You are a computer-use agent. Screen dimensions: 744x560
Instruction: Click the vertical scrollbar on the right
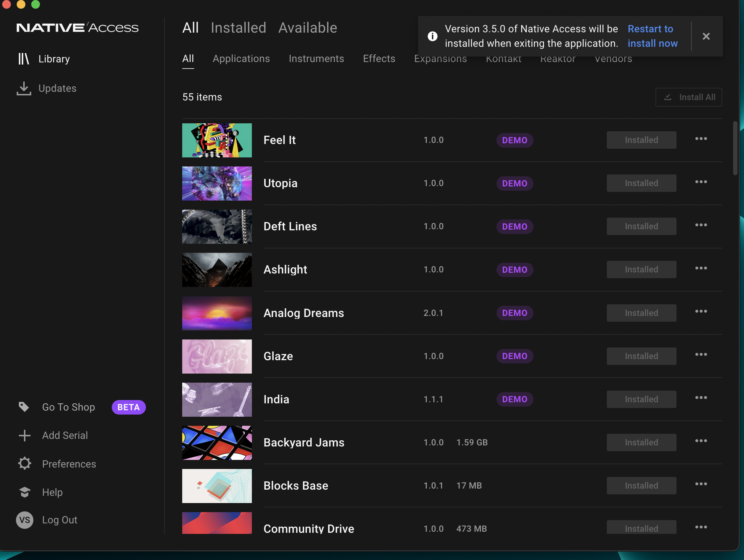[735, 149]
